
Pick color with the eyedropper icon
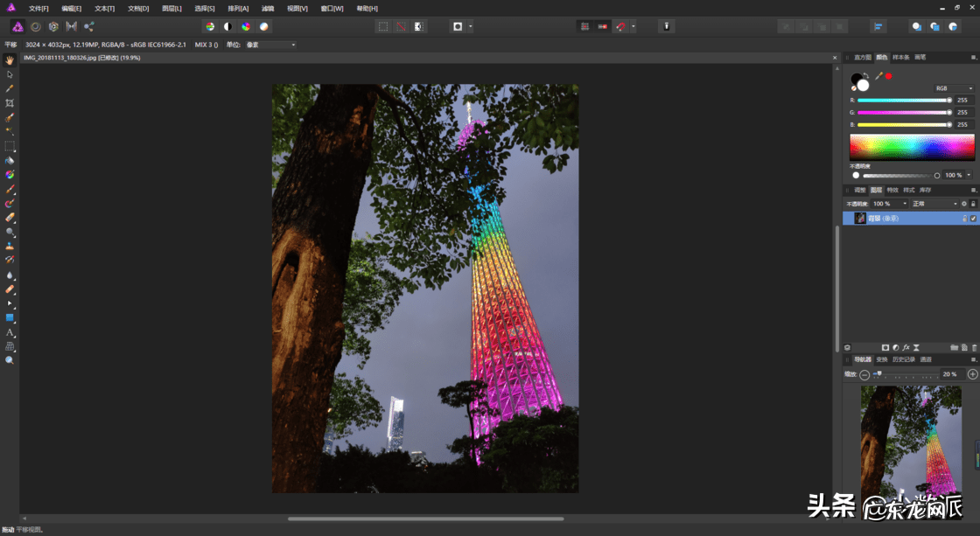878,77
